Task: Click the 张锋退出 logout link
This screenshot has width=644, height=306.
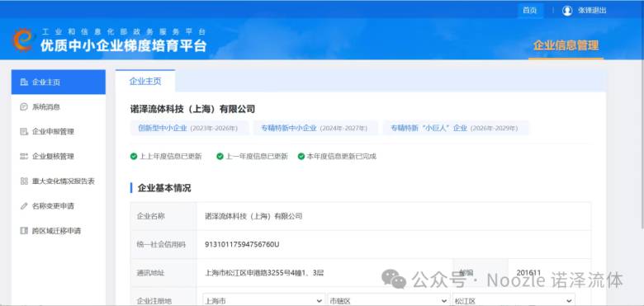Action: [592, 11]
